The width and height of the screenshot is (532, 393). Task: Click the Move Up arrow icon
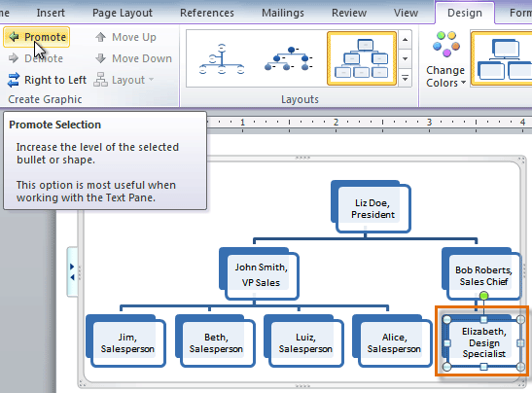pos(100,37)
